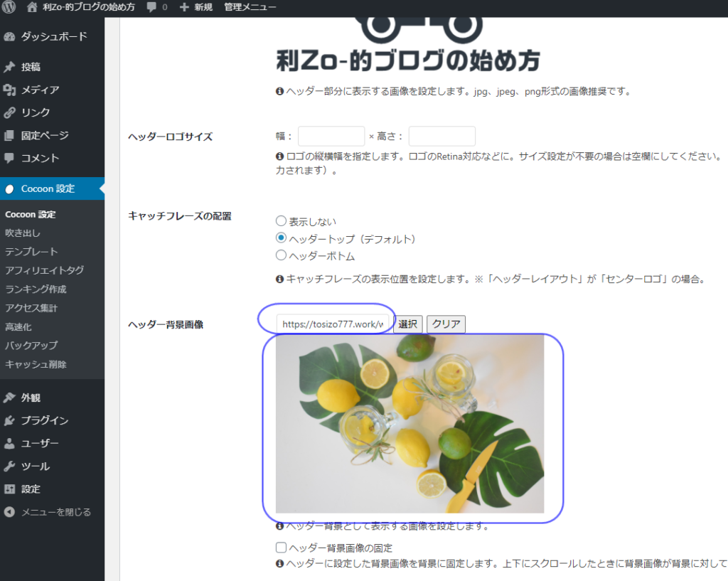
Task: Open the comments bubble icon in admin bar
Action: (x=152, y=7)
